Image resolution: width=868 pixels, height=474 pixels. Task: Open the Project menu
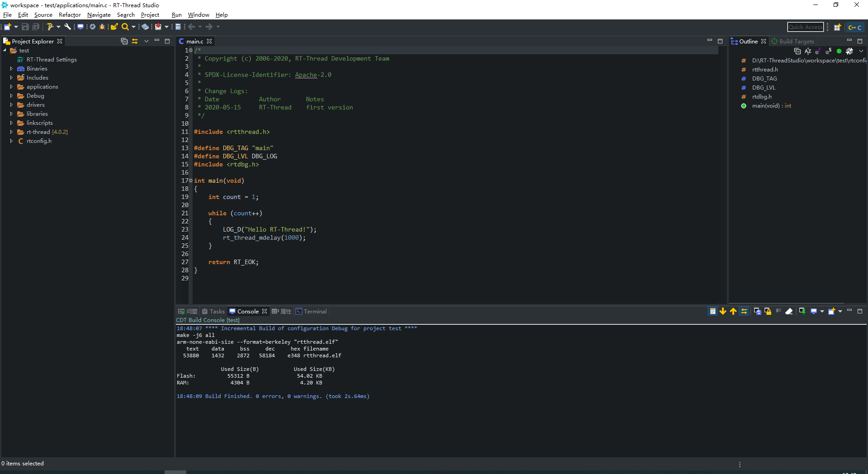150,15
